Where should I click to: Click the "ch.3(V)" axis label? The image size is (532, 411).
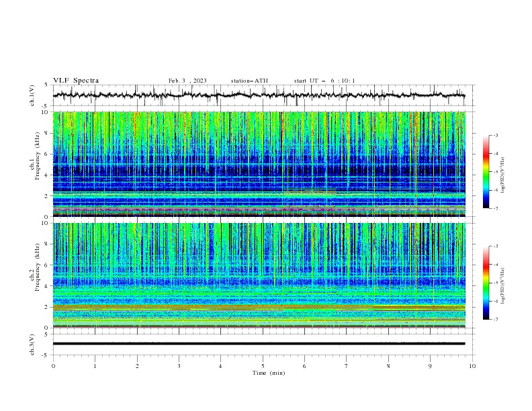tap(32, 345)
